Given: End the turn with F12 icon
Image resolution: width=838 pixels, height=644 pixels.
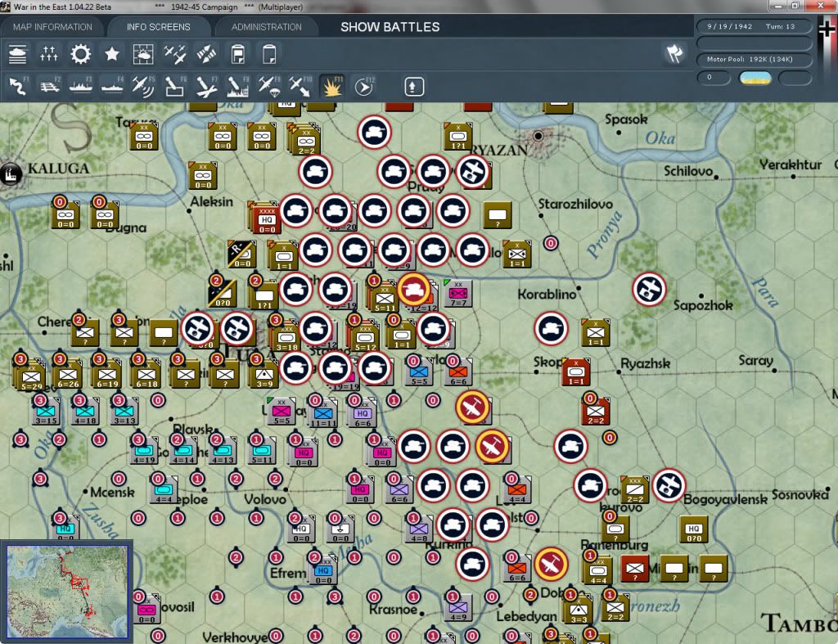Looking at the screenshot, I should click(x=364, y=86).
